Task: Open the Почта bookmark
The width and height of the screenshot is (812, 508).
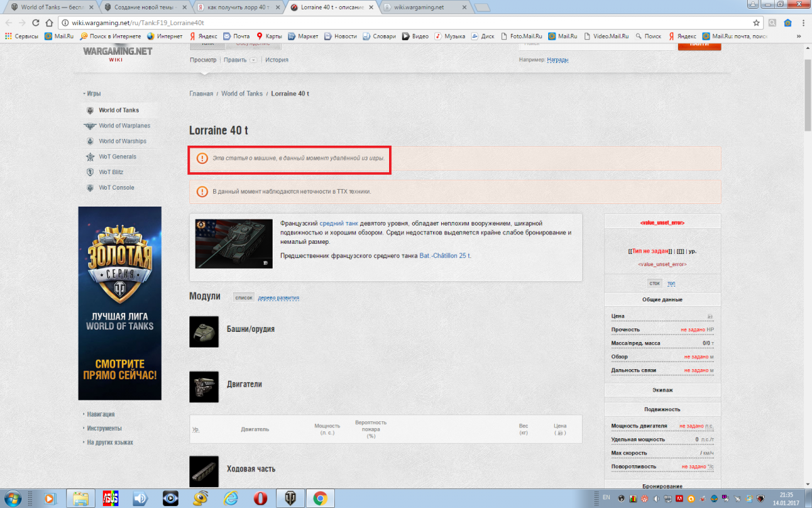Action: [236, 36]
